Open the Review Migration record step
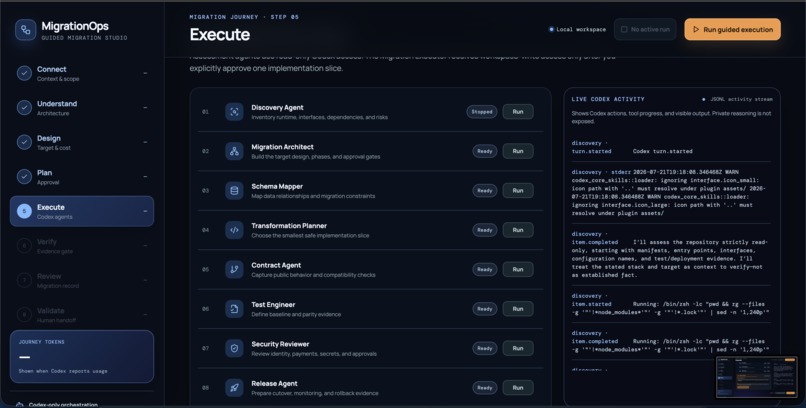 [x=82, y=280]
